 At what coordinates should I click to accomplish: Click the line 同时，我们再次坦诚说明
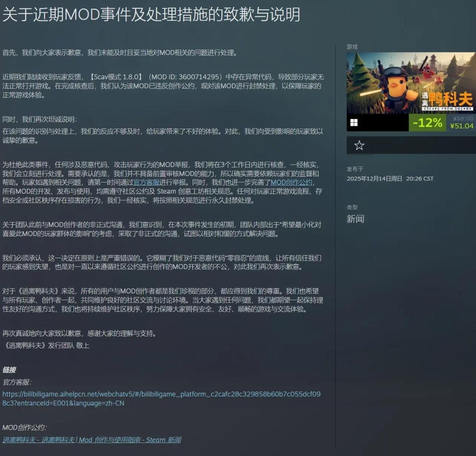click(x=40, y=119)
